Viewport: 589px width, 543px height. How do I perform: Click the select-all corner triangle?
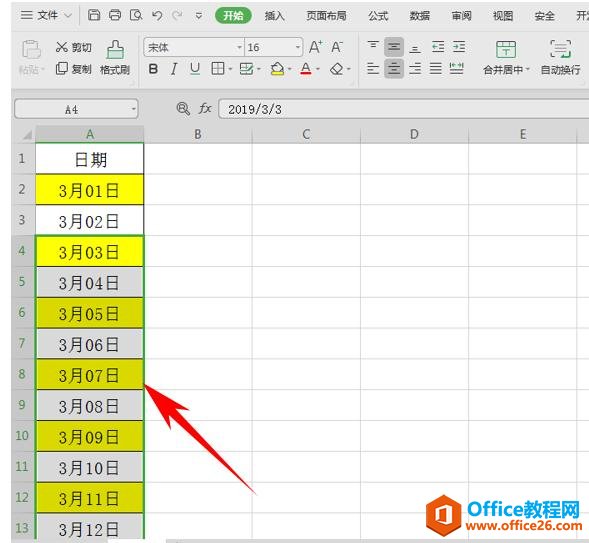pos(26,134)
